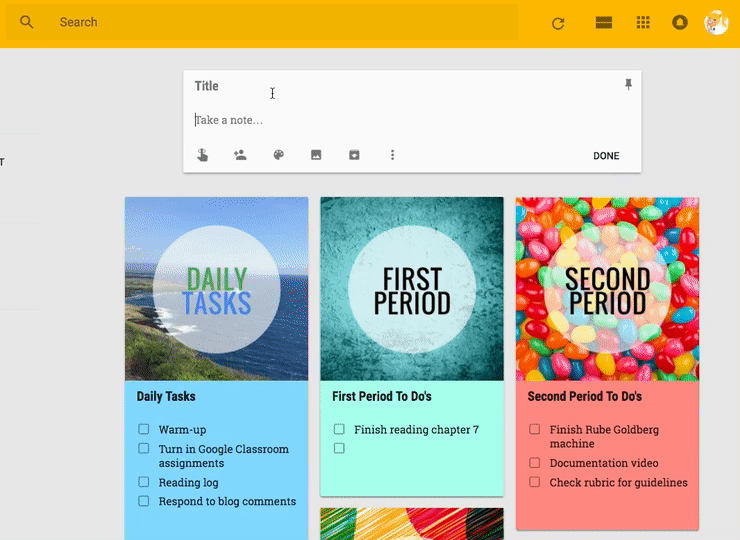Click the search magnifier icon
Image resolution: width=740 pixels, height=540 pixels.
[x=26, y=22]
